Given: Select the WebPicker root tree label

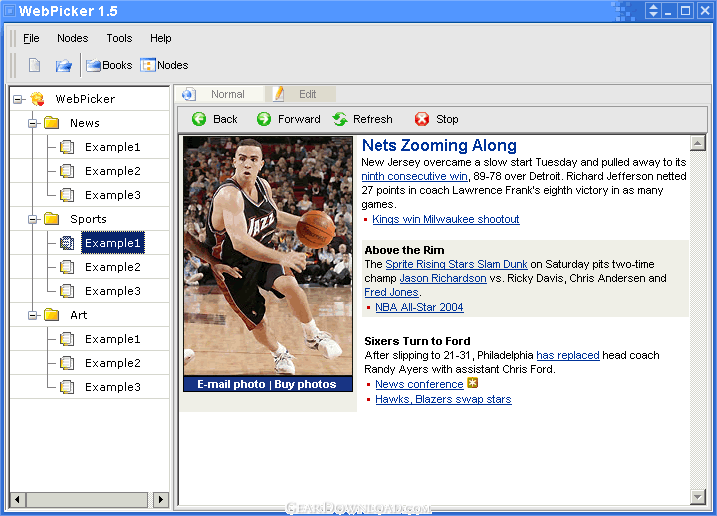Looking at the screenshot, I should coord(85,99).
